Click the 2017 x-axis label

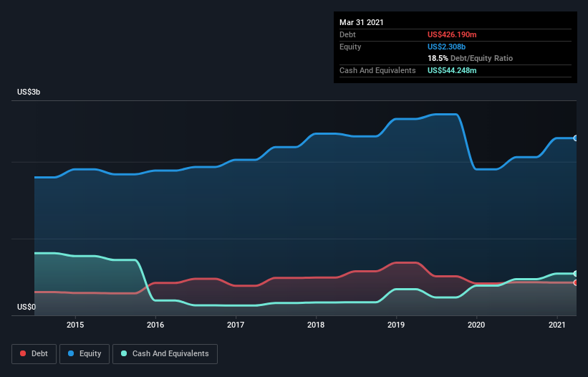(236, 325)
